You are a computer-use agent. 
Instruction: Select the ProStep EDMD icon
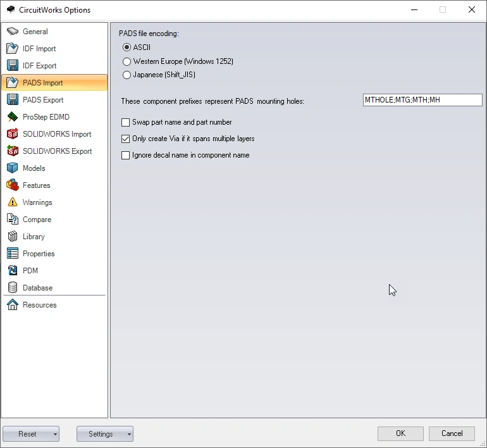point(13,117)
